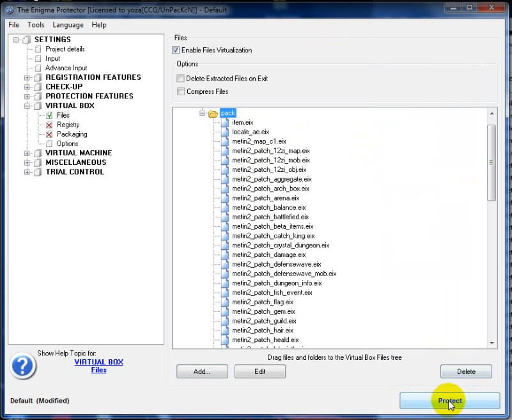The height and width of the screenshot is (420, 512).
Task: Click the file icon beside locale_ae.eix
Action: point(224,132)
